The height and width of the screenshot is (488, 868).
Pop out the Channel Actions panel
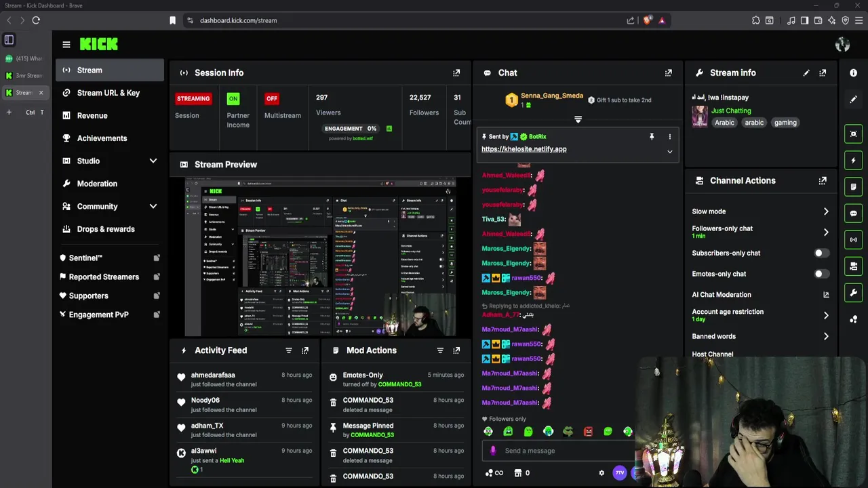point(823,180)
